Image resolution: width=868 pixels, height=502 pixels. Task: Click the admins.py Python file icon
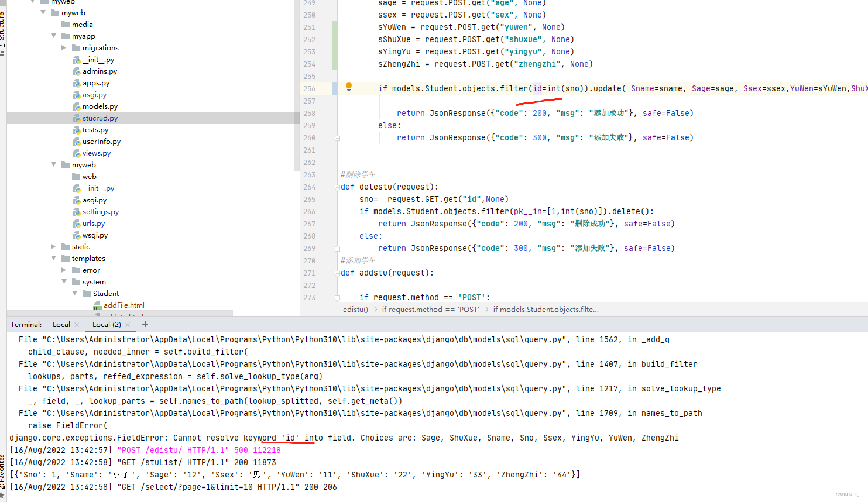pos(76,71)
